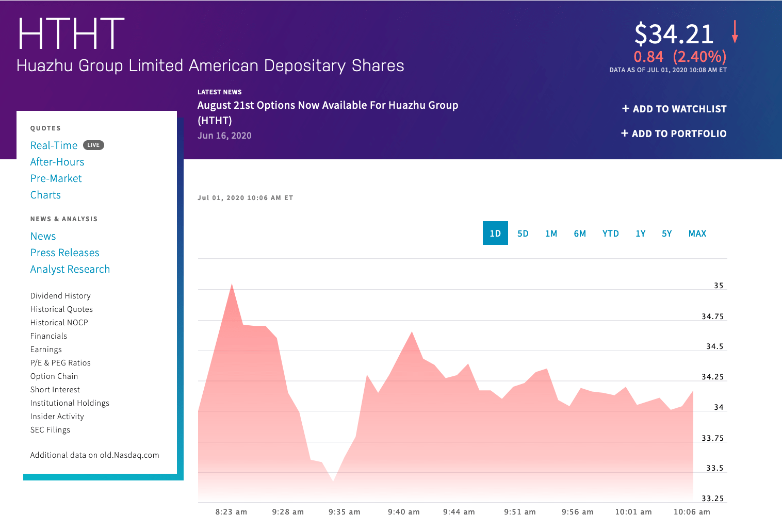This screenshot has width=782, height=532.
Task: Open SEC Filings
Action: 50,430
